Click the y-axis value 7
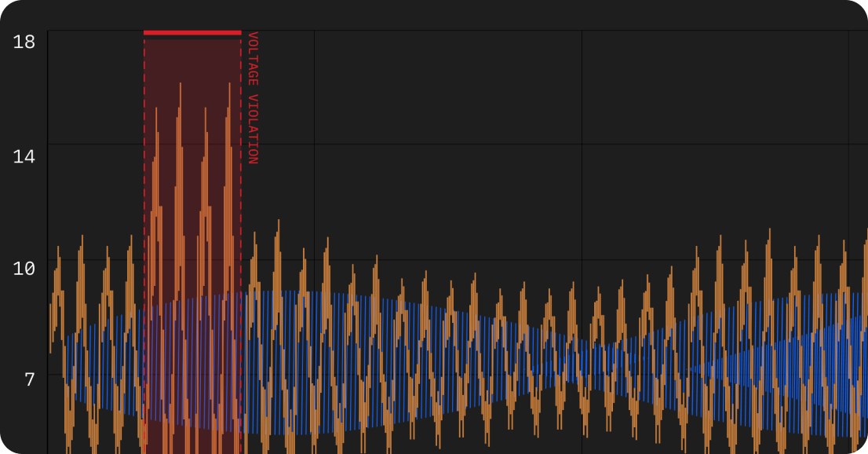The width and height of the screenshot is (868, 454). click(30, 379)
